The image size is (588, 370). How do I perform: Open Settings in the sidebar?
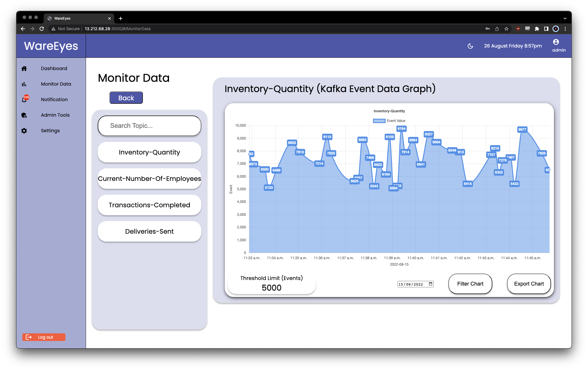pyautogui.click(x=50, y=131)
